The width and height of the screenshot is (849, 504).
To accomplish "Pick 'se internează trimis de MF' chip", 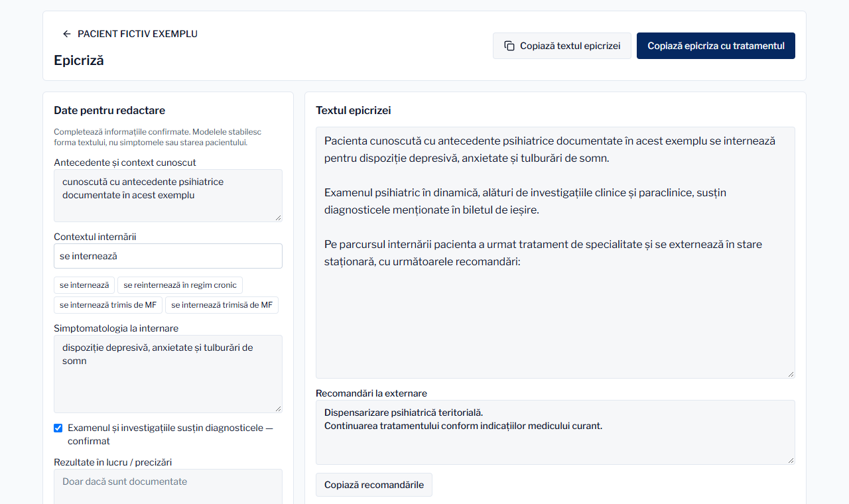I will click(108, 305).
